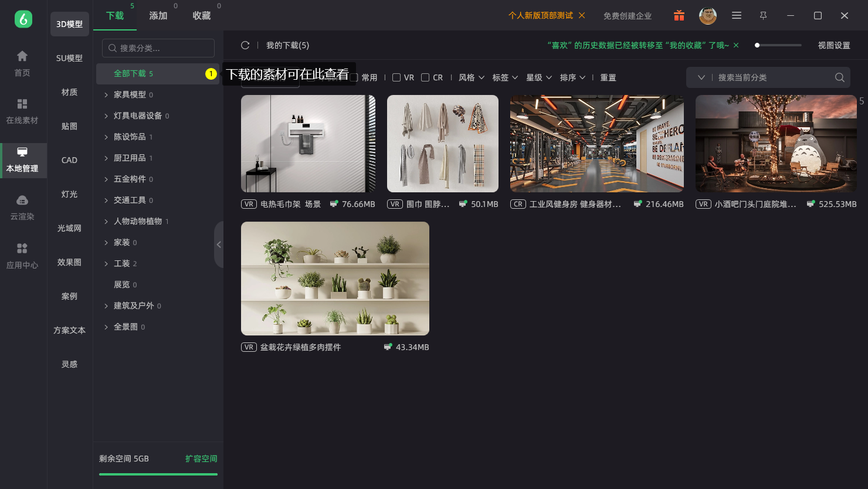Click VR badge on 盆栽花卉 item

click(249, 347)
